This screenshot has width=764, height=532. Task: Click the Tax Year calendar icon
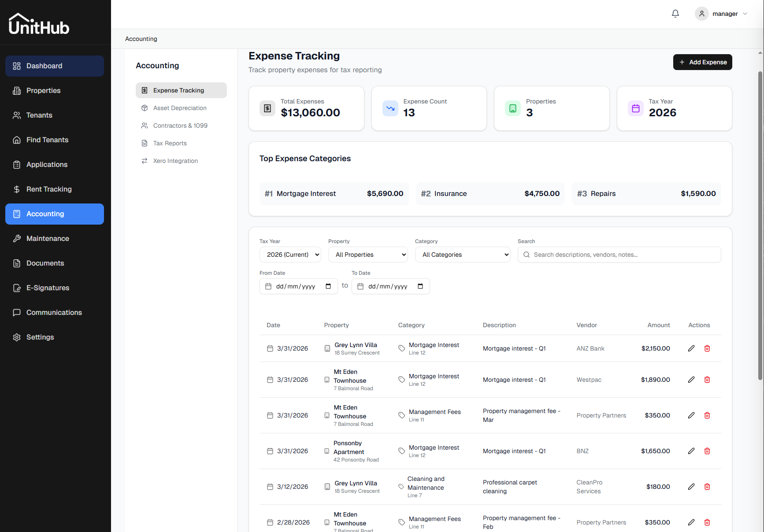636,108
